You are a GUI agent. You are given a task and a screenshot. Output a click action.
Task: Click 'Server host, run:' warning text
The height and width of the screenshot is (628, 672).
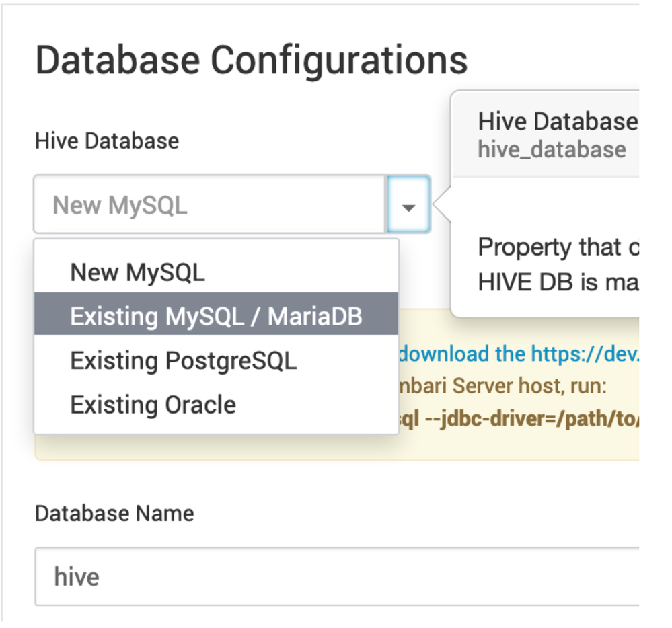coord(529,385)
